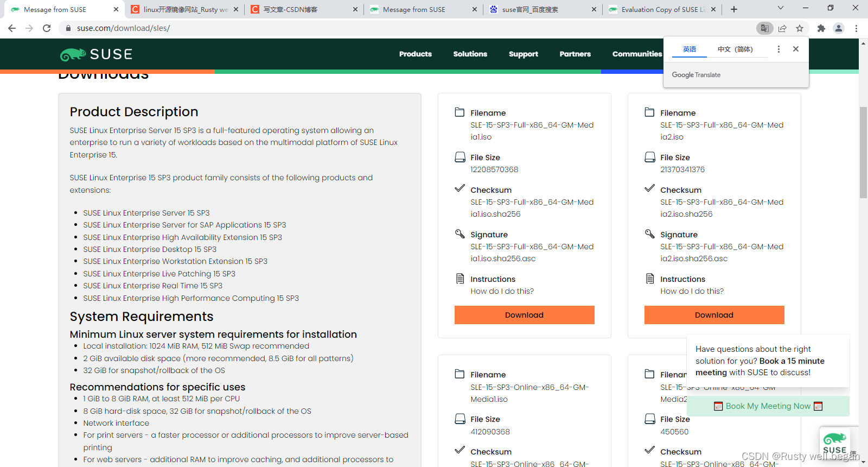The image size is (868, 467).
Task: Switch to the linux开源镜像网站 tab
Action: 184,9
